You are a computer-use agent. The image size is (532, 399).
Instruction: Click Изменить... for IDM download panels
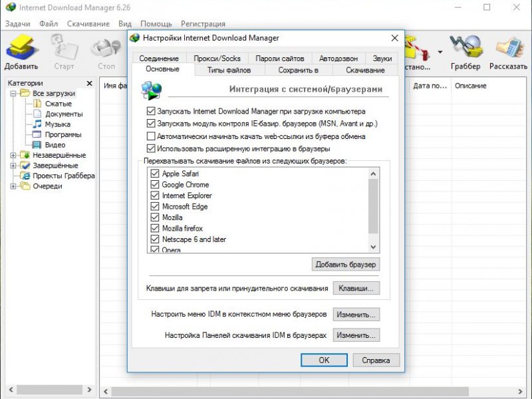pos(356,335)
